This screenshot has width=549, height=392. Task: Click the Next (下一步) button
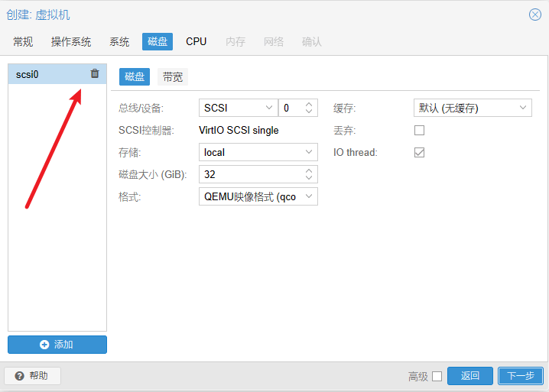521,376
